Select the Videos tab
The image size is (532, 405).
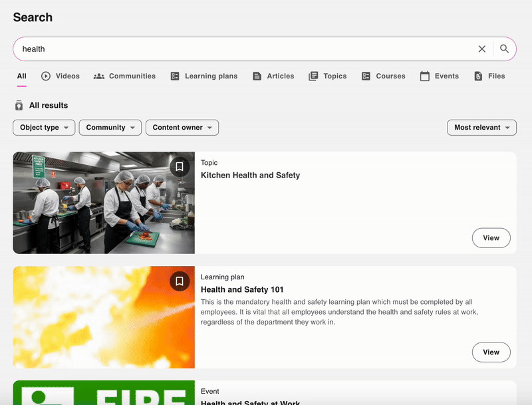pos(61,76)
